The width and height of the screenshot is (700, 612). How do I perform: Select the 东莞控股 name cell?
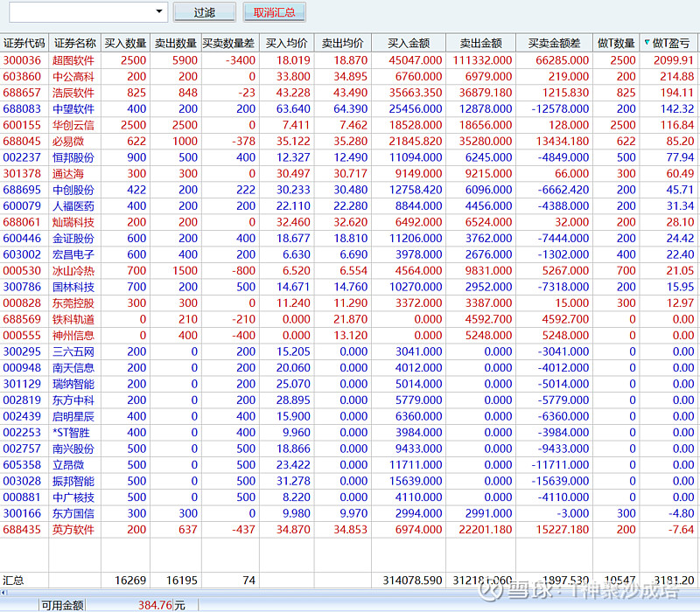(73, 303)
